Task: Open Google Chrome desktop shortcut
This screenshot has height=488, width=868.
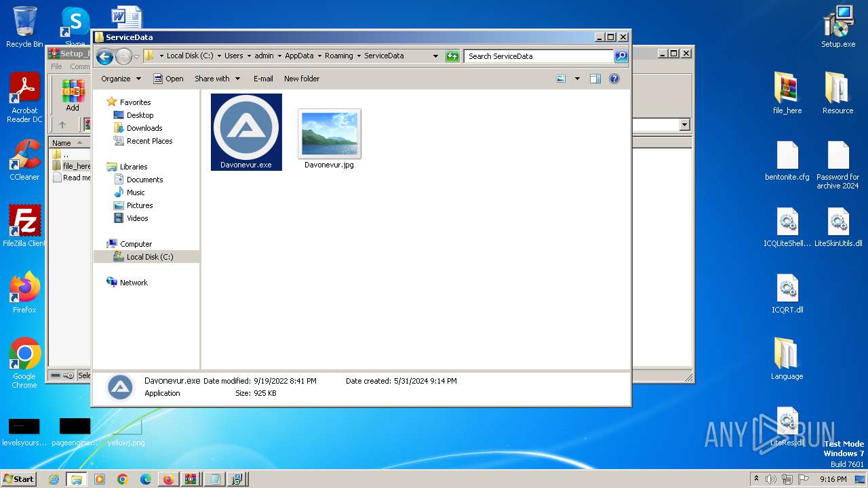Action: 24,363
